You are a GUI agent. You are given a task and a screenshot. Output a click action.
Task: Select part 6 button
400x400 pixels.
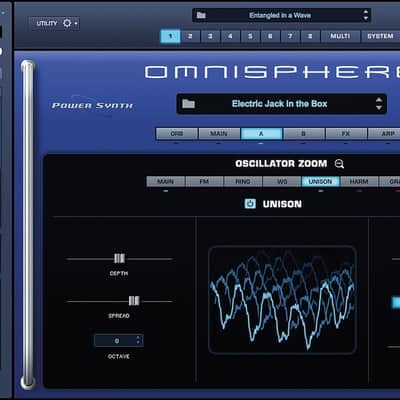[270, 36]
